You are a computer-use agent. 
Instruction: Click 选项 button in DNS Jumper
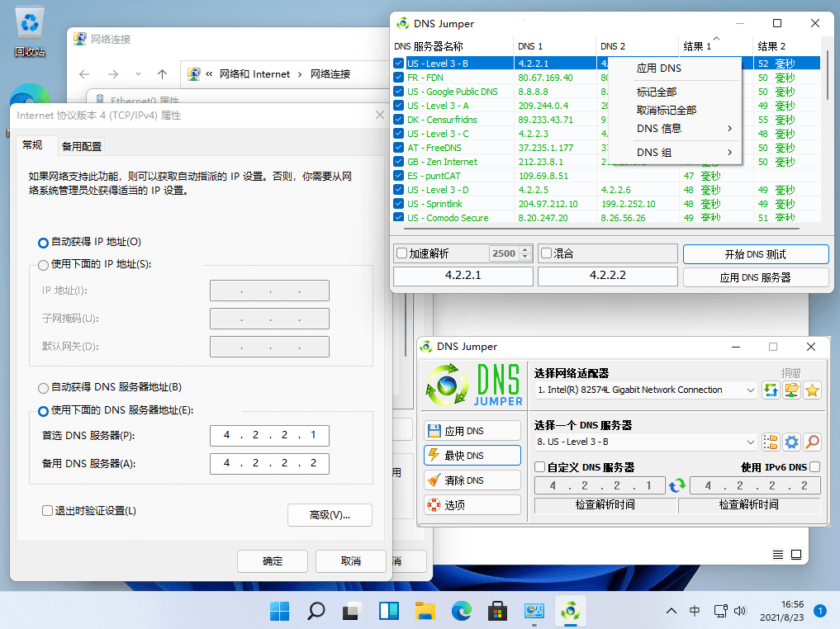click(472, 505)
